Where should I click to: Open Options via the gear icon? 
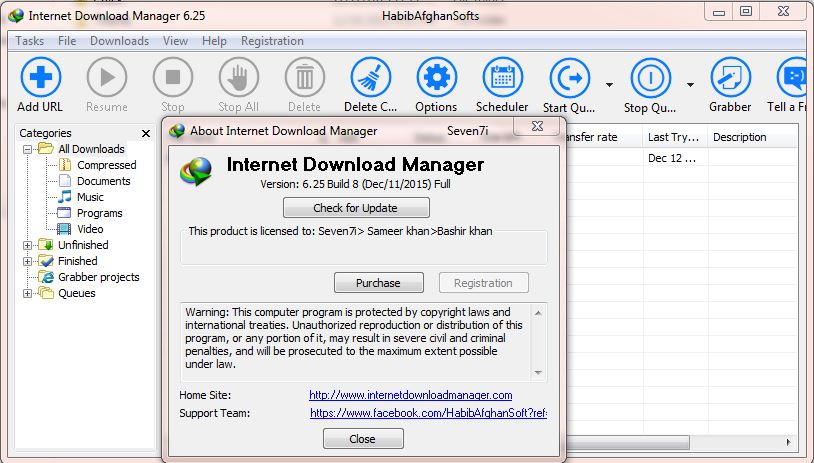437,77
